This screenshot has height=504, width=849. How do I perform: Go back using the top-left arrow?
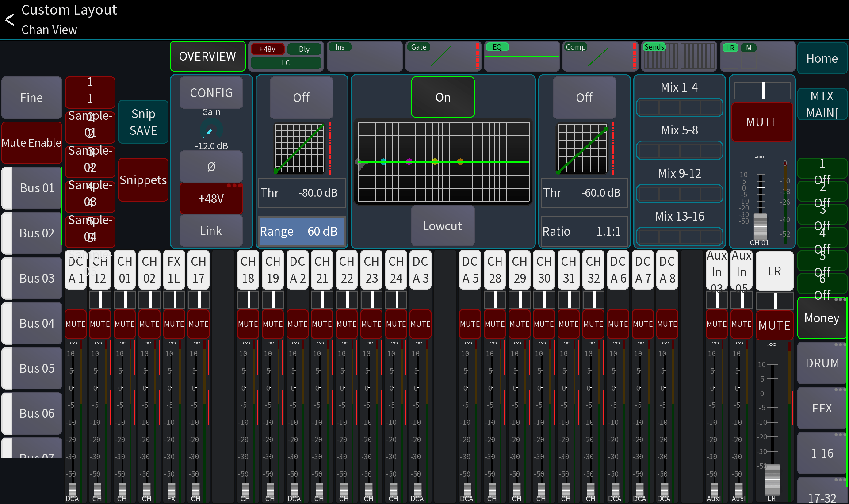click(10, 19)
